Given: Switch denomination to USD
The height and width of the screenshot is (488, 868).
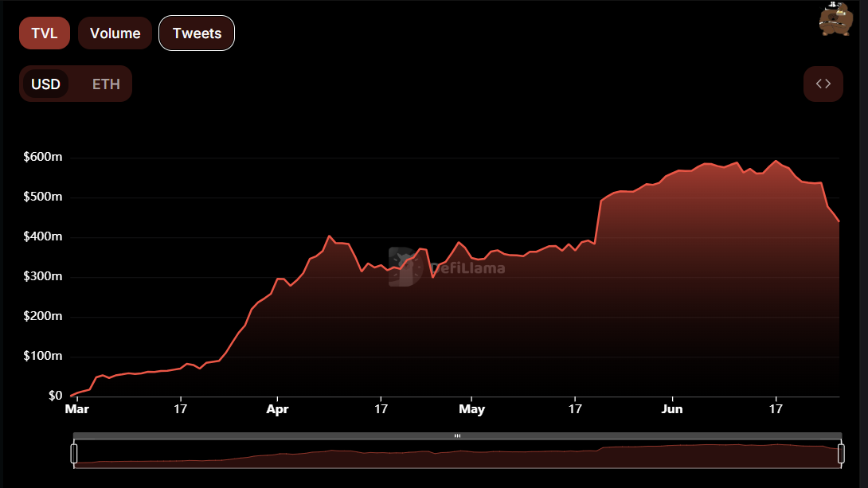Looking at the screenshot, I should 45,84.
